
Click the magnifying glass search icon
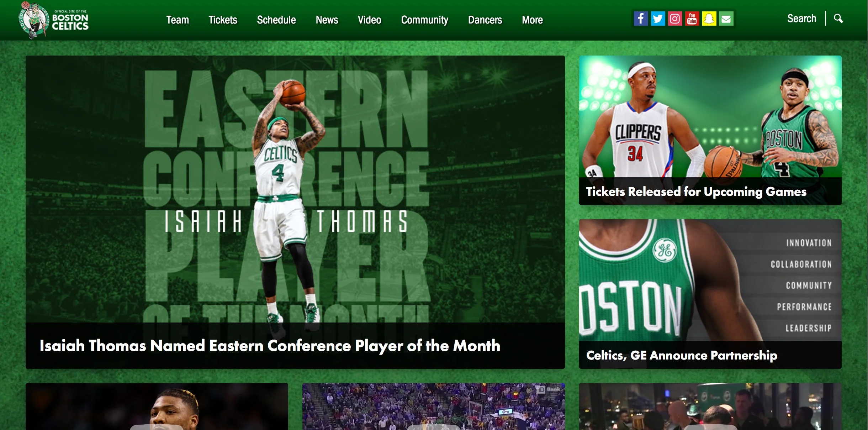[x=838, y=19]
